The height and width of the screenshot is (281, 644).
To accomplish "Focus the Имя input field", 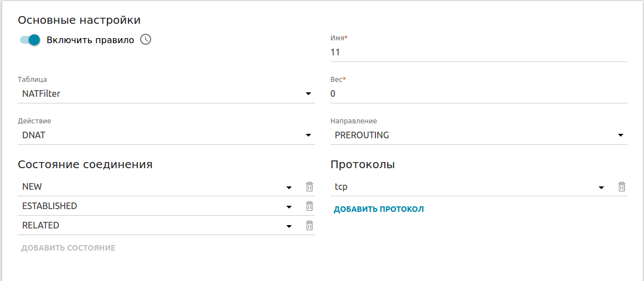I will [478, 53].
